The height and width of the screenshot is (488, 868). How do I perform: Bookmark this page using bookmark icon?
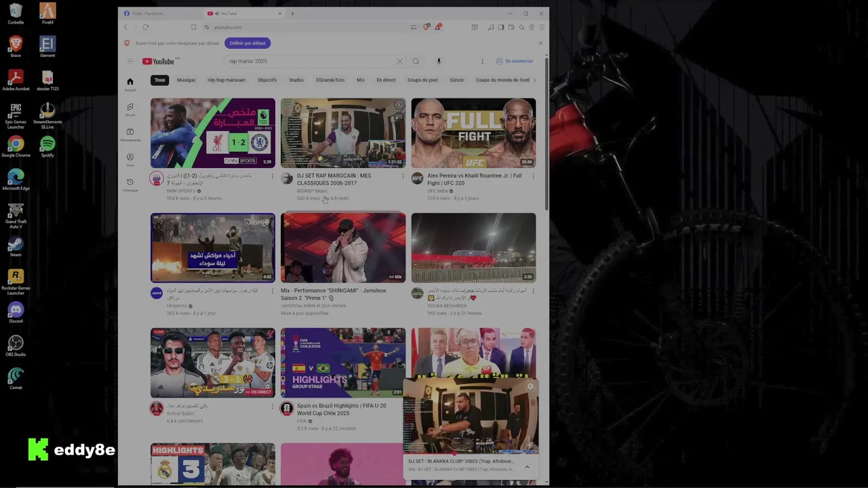point(193,27)
